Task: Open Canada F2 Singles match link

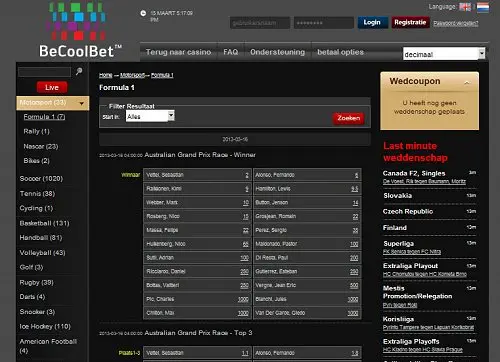Action: click(x=424, y=181)
